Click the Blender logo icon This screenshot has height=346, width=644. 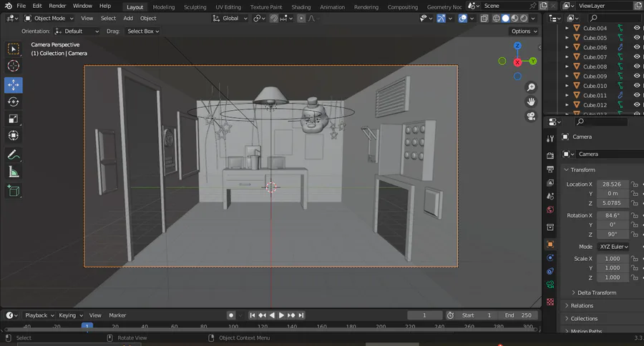(8, 6)
